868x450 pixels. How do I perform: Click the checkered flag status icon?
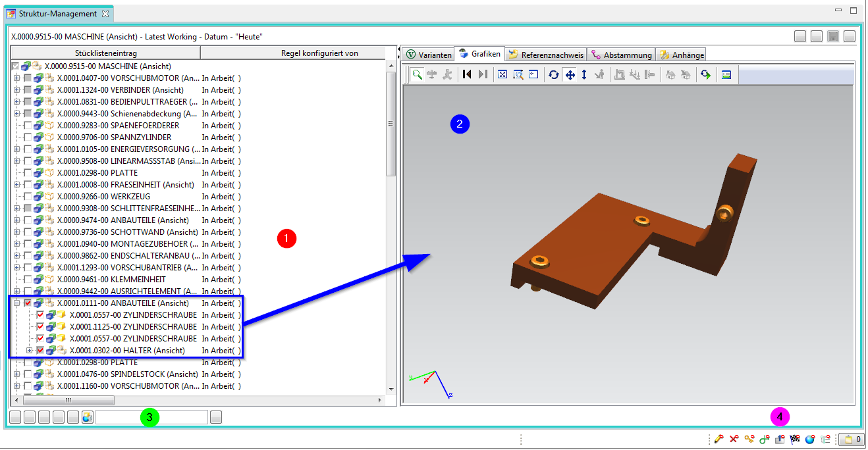click(795, 439)
